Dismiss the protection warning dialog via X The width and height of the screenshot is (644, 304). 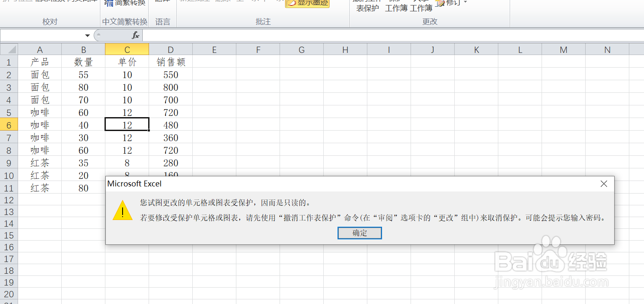click(x=603, y=183)
